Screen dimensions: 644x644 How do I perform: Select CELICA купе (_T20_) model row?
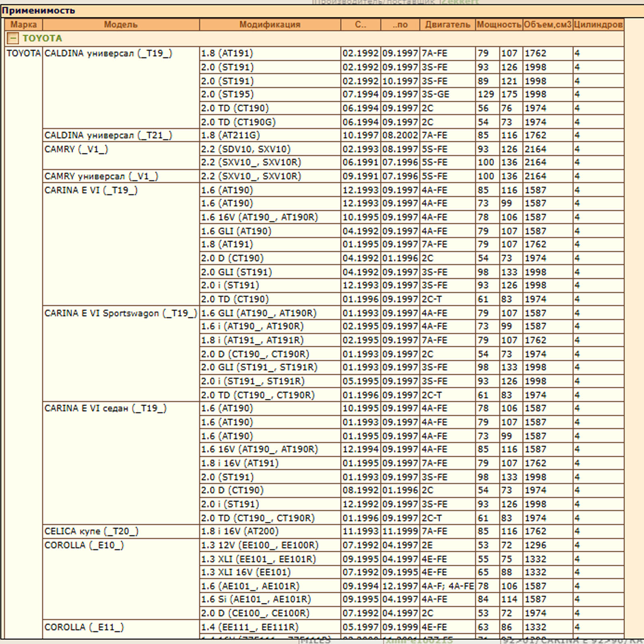point(91,531)
